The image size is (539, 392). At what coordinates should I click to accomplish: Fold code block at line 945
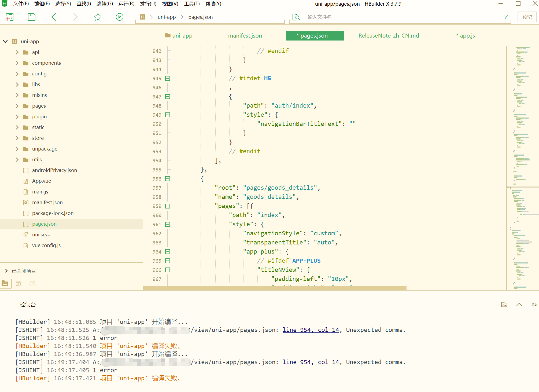(x=168, y=78)
